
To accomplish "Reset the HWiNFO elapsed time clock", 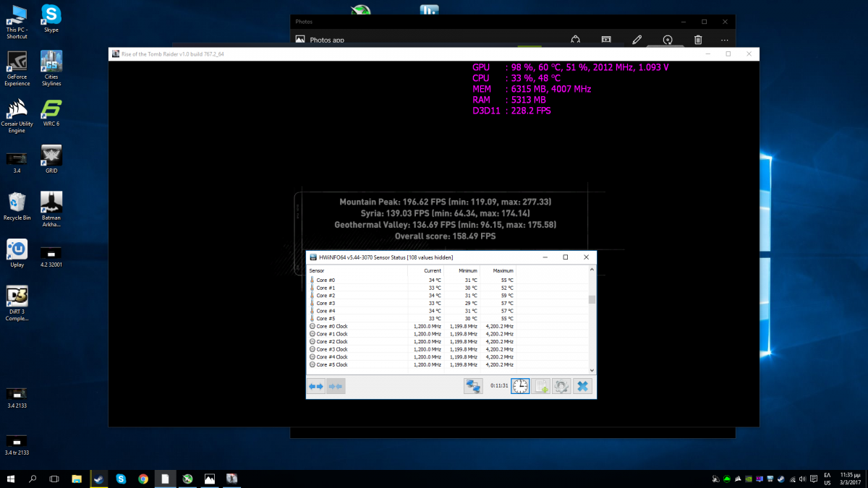I will pyautogui.click(x=520, y=386).
